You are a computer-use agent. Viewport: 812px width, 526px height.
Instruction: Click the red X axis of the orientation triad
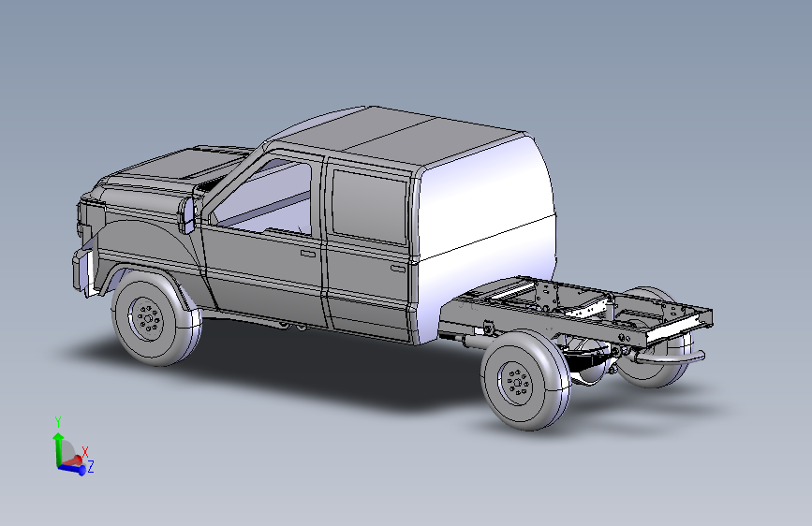(x=74, y=460)
